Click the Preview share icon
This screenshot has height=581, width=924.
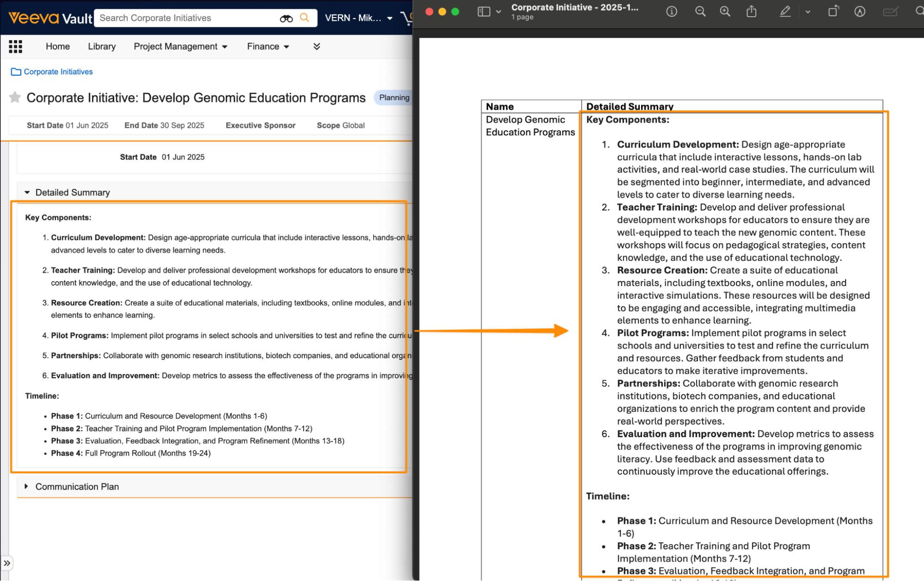pos(752,12)
